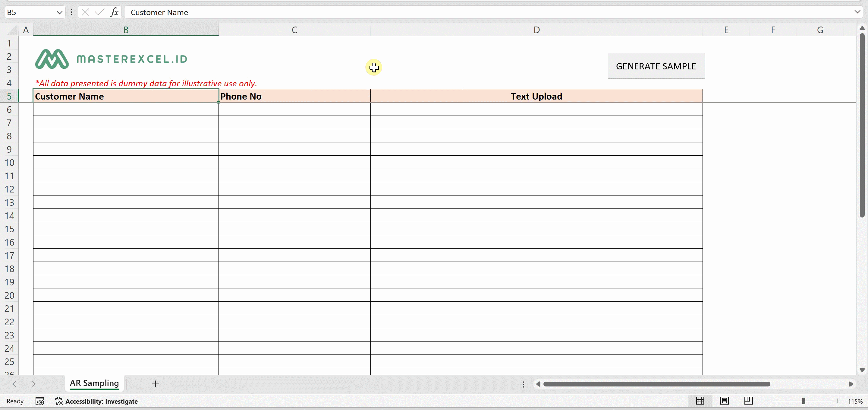Image resolution: width=868 pixels, height=410 pixels.
Task: Open the macro recording status bar icon
Action: (40, 401)
